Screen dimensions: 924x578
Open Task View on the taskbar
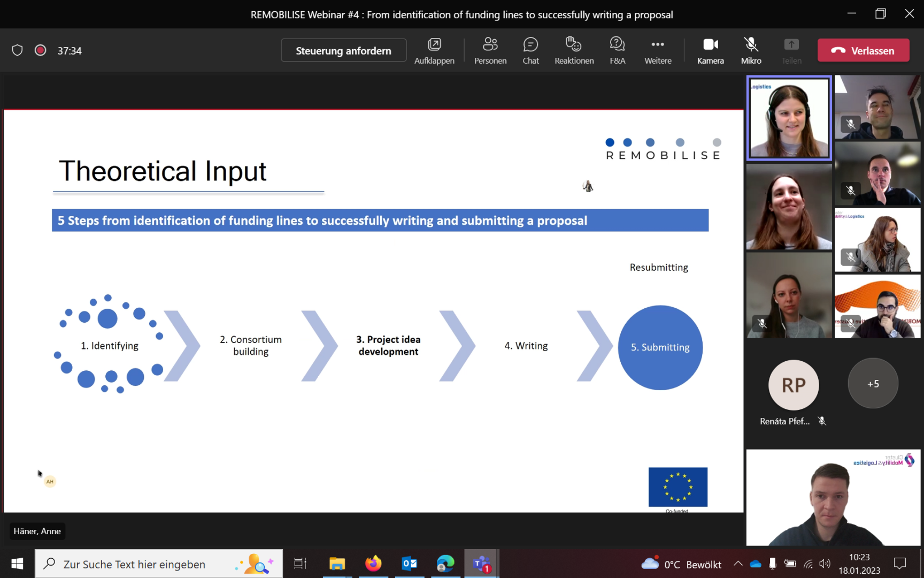click(300, 564)
